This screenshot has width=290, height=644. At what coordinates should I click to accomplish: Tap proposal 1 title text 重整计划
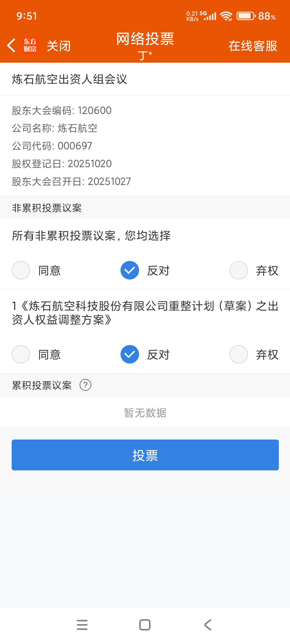click(x=145, y=313)
